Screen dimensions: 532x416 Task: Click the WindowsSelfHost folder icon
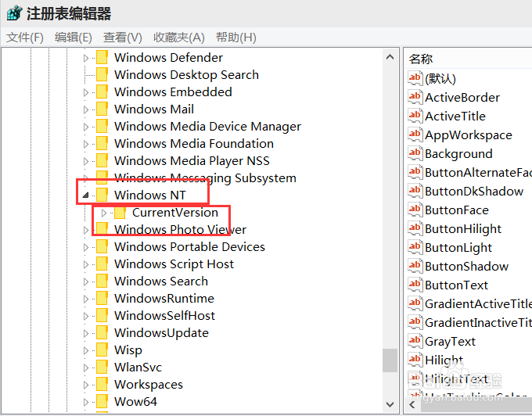102,316
